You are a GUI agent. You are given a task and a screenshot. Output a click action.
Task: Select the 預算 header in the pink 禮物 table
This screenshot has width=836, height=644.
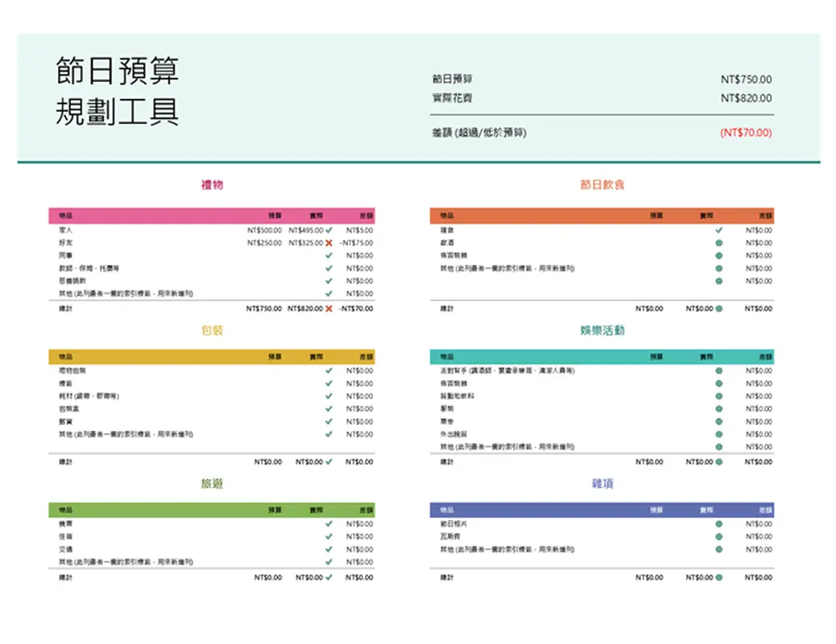(x=275, y=216)
